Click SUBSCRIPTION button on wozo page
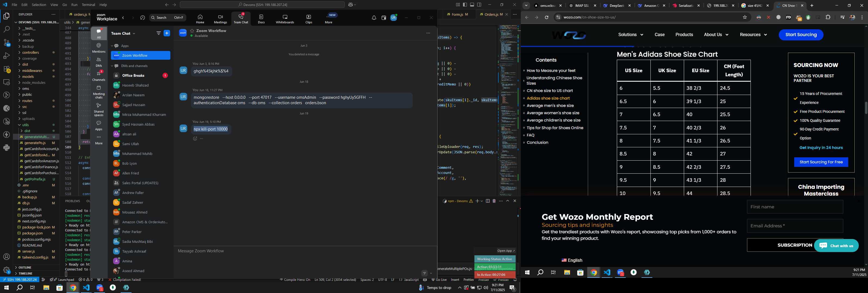Screen dimensions: 868x293 (x=794, y=245)
